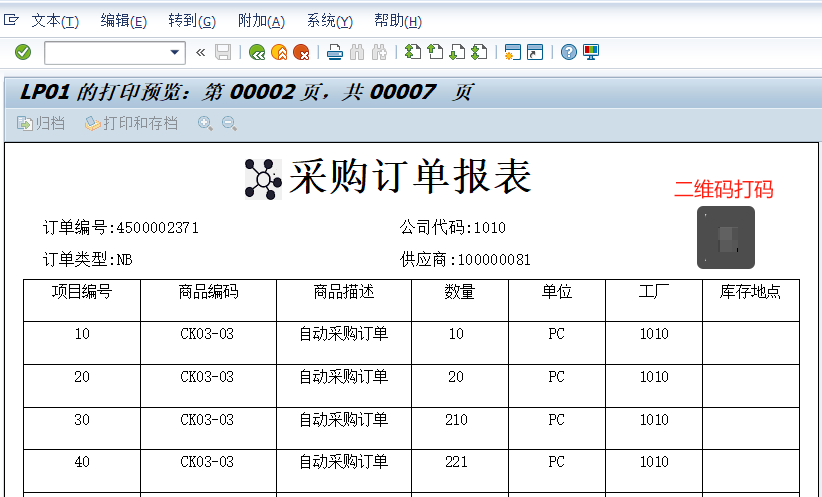The image size is (822, 497).
Task: Go to First Page icon
Action: click(413, 52)
